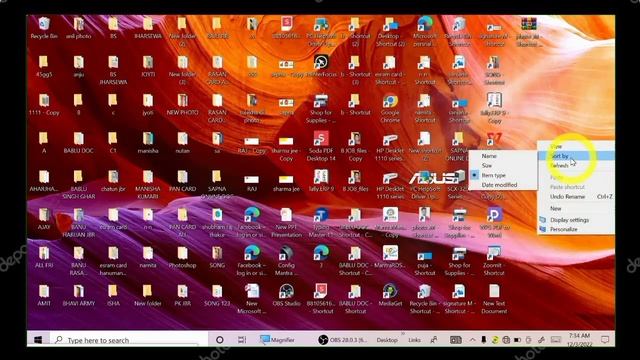Open New Text Document file

494,299
